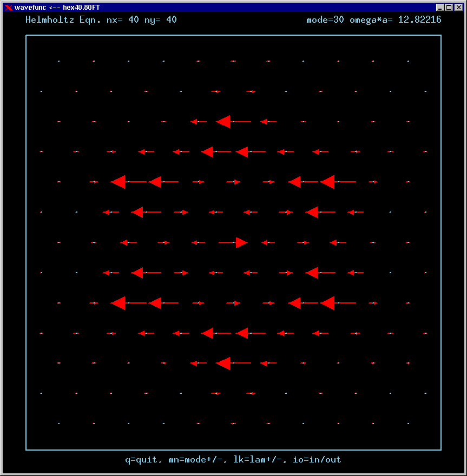The width and height of the screenshot is (467, 476).
Task: Click the red X application icon in title bar
Action: coord(8,8)
